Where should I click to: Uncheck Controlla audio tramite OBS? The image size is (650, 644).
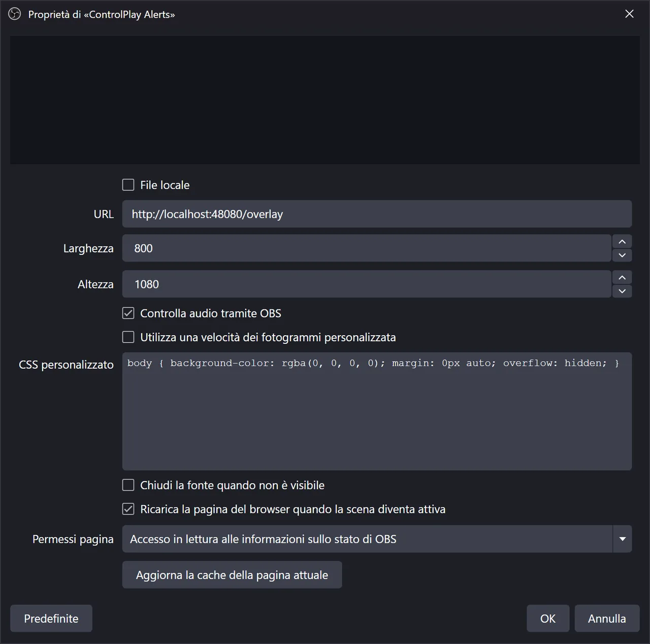(128, 313)
